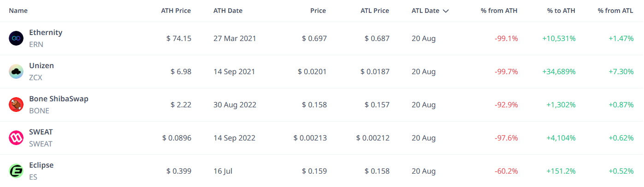644x187 pixels.
Task: Click the Unizen cloud logo icon
Action: (x=16, y=71)
